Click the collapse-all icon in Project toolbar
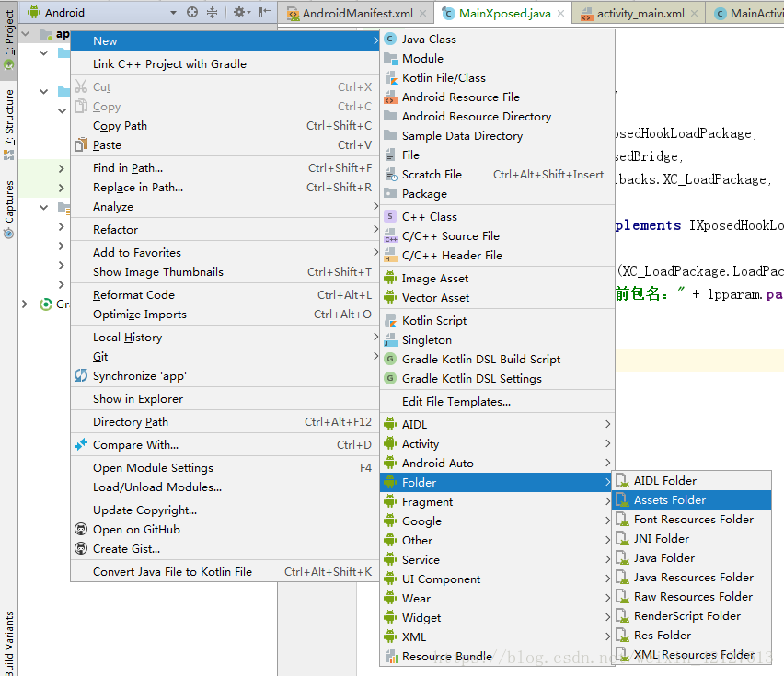Image resolution: width=784 pixels, height=676 pixels. pyautogui.click(x=212, y=13)
